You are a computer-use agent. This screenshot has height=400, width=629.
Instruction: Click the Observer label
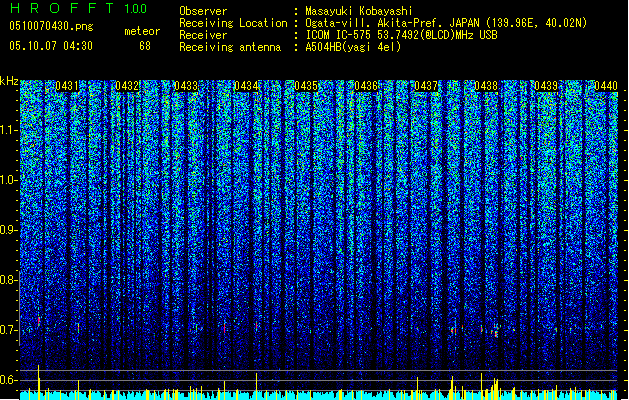pos(203,11)
